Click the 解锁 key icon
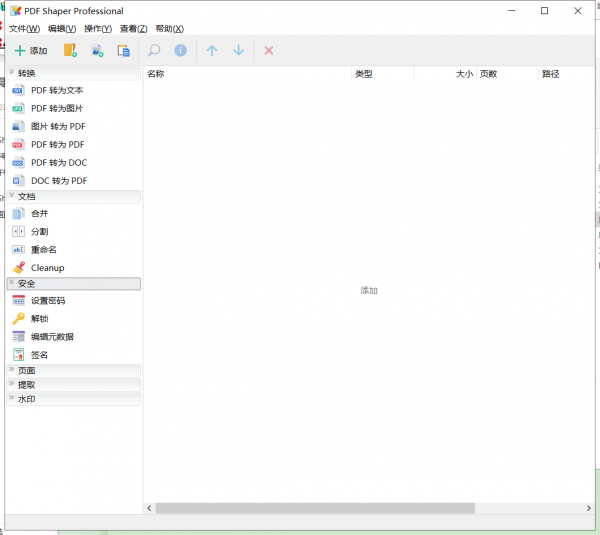The height and width of the screenshot is (535, 600). (x=18, y=318)
